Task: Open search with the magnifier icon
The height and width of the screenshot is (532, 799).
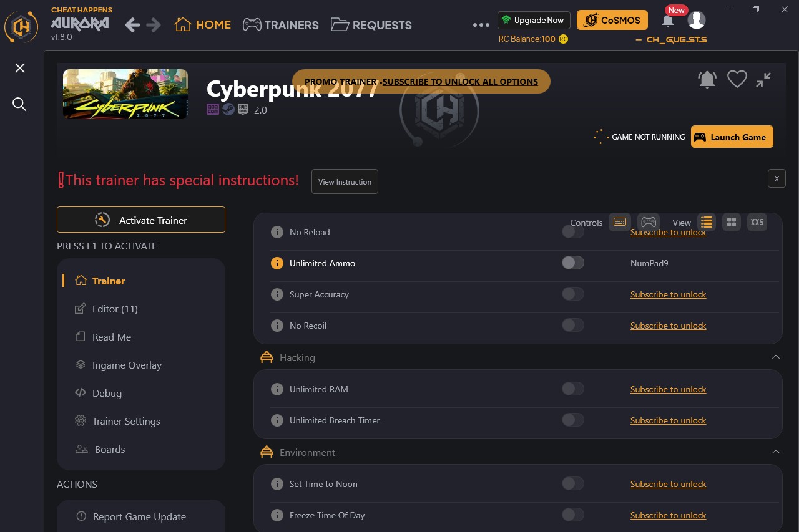Action: (x=19, y=104)
